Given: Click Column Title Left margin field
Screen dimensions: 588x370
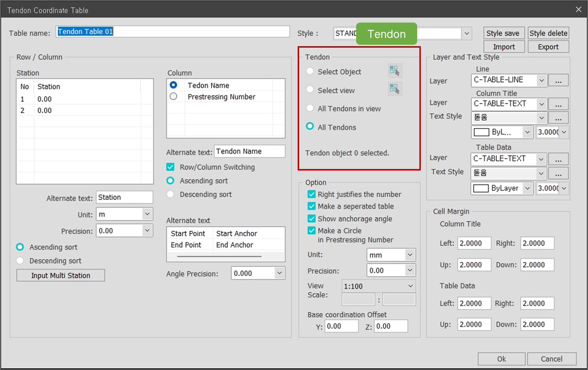Looking at the screenshot, I should click(x=474, y=243).
